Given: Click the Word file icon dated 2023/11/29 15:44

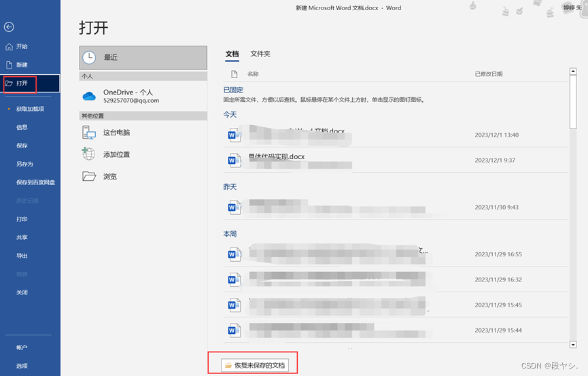Looking at the screenshot, I should pyautogui.click(x=235, y=330).
